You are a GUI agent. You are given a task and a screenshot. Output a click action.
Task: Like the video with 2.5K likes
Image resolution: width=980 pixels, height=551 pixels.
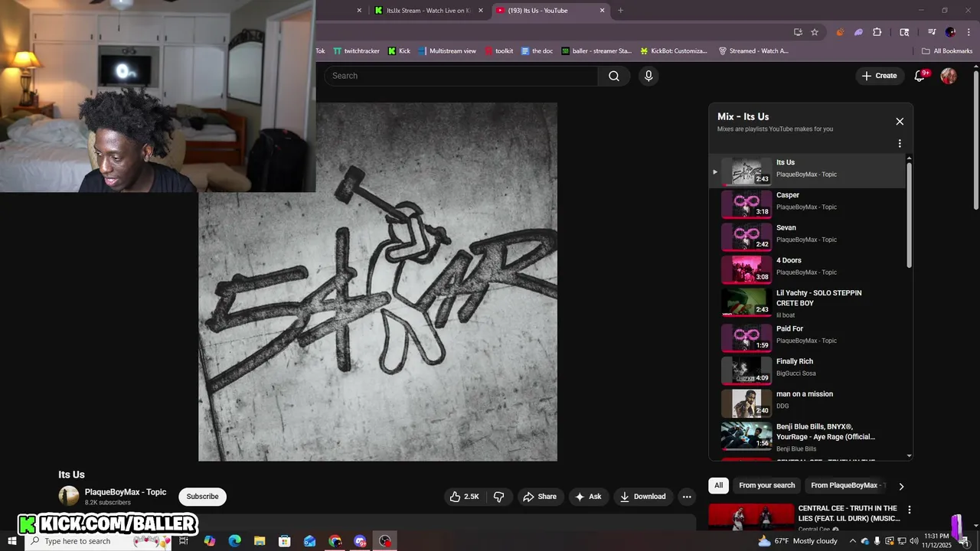coord(465,497)
